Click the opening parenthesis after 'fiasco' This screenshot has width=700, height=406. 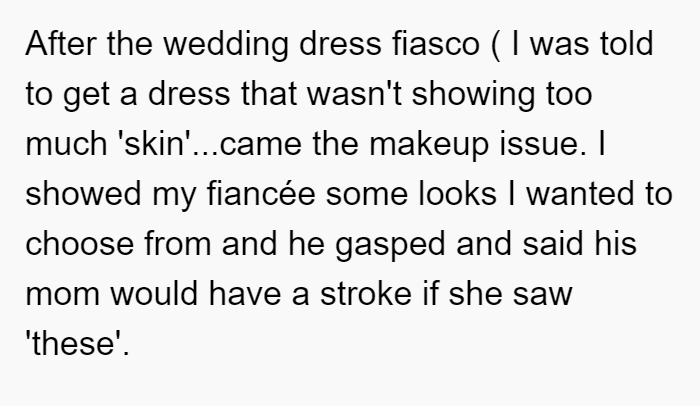pos(495,45)
